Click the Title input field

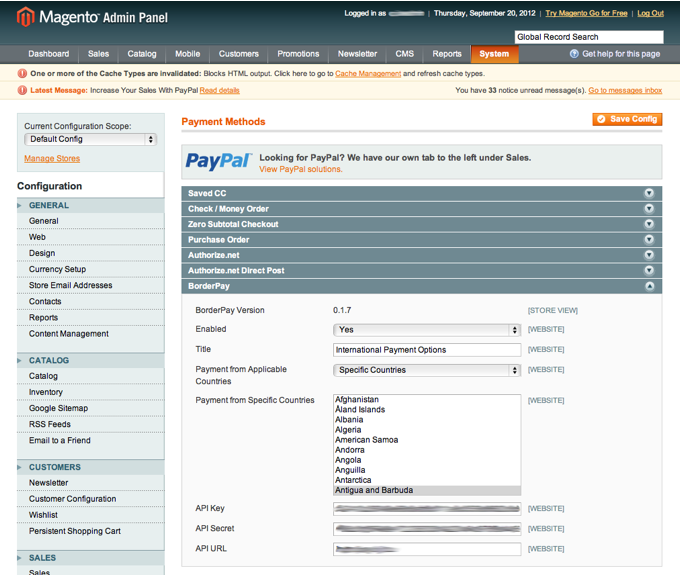point(427,350)
